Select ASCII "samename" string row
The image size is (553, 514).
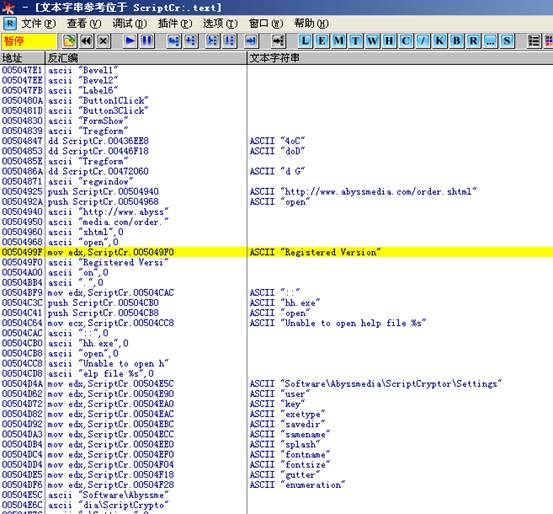(276, 434)
